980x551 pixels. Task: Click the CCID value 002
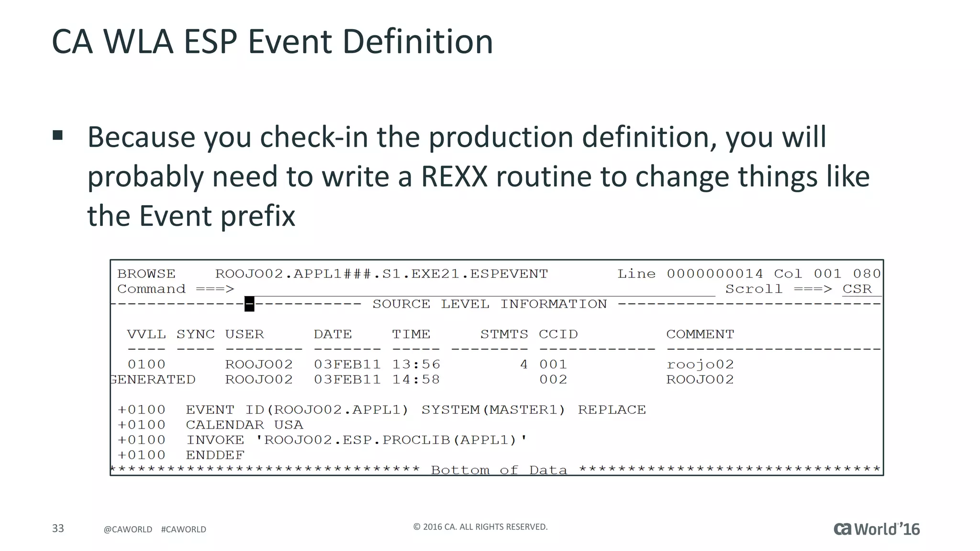[553, 380]
